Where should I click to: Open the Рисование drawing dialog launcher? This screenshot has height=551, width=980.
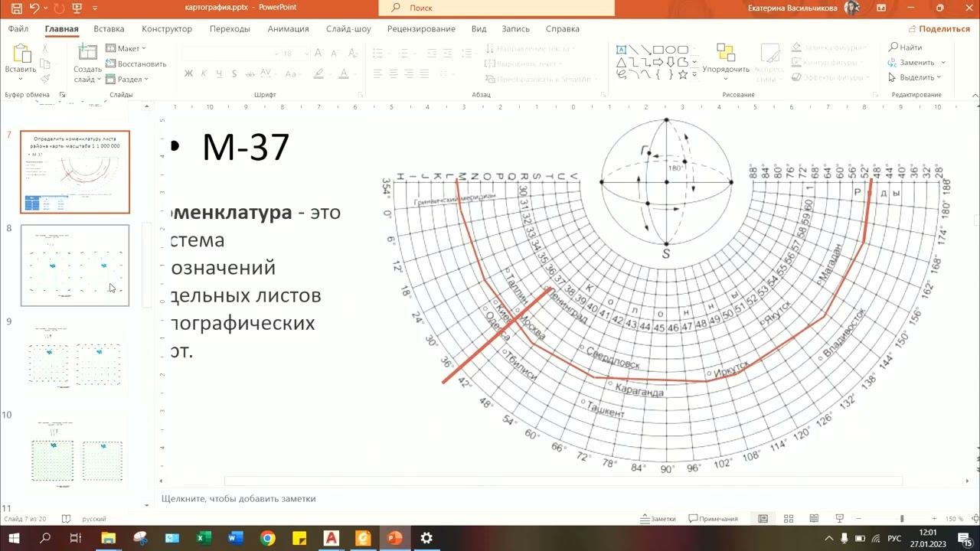coord(875,95)
